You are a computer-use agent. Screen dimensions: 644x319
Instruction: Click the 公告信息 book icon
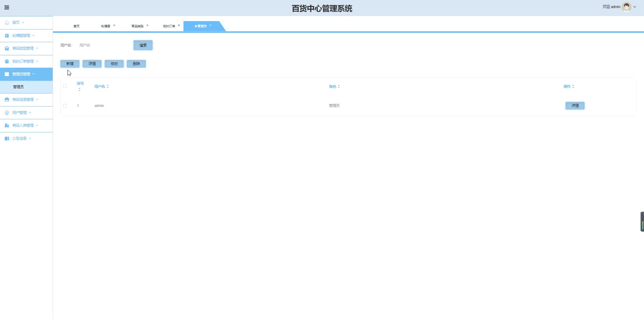tap(7, 138)
